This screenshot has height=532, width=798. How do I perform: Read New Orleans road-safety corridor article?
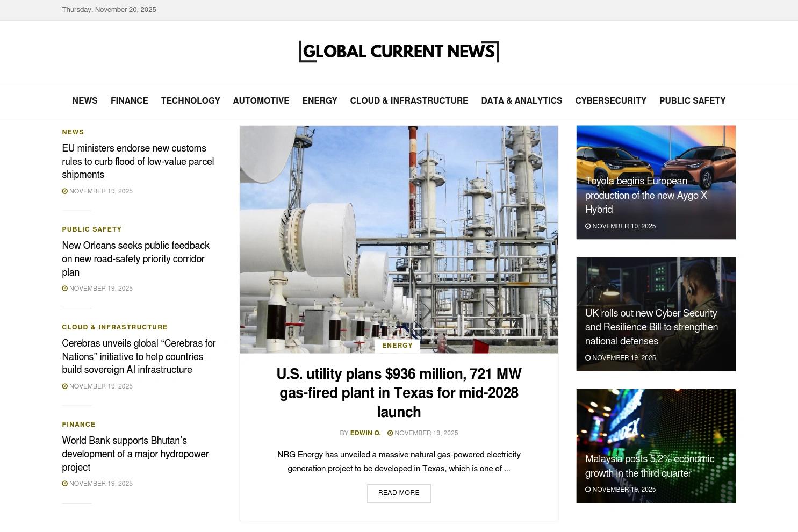click(x=136, y=259)
